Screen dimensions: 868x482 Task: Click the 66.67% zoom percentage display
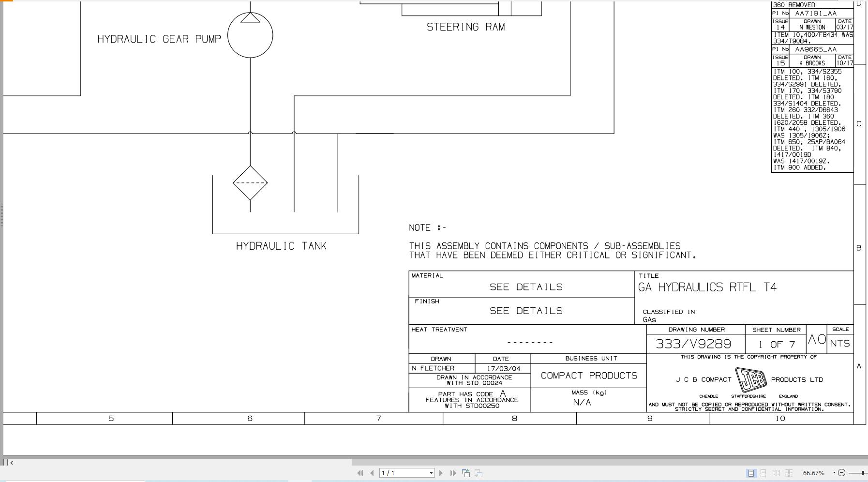click(814, 473)
